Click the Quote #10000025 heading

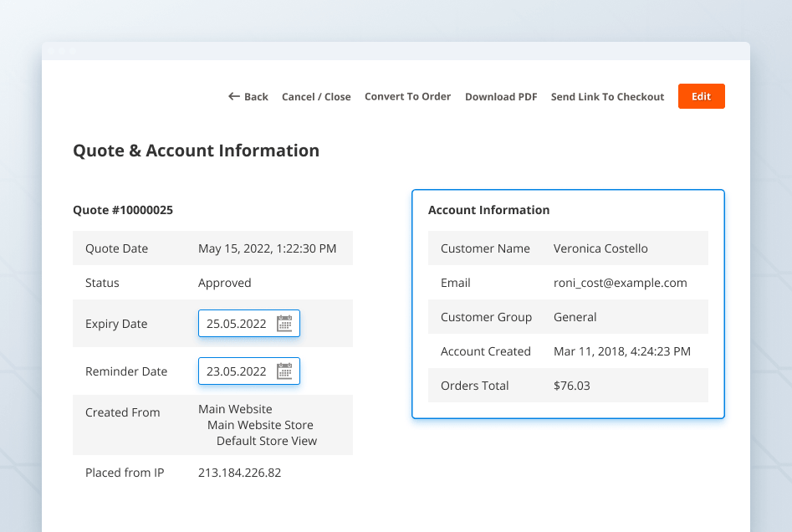click(x=122, y=210)
